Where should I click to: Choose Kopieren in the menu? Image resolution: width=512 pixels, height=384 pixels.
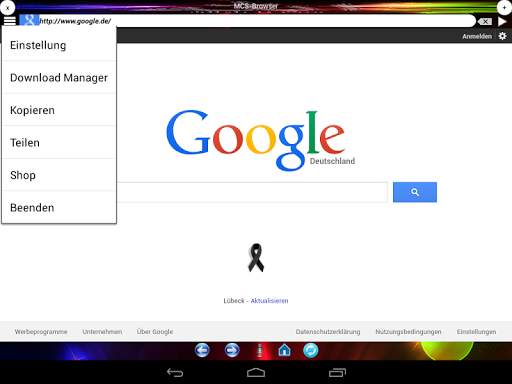[59, 110]
